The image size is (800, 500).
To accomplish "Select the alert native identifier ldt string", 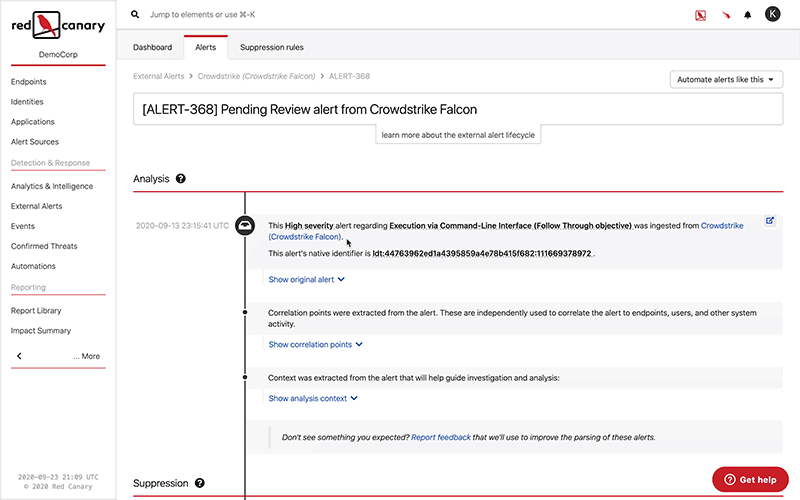I will 482,253.
